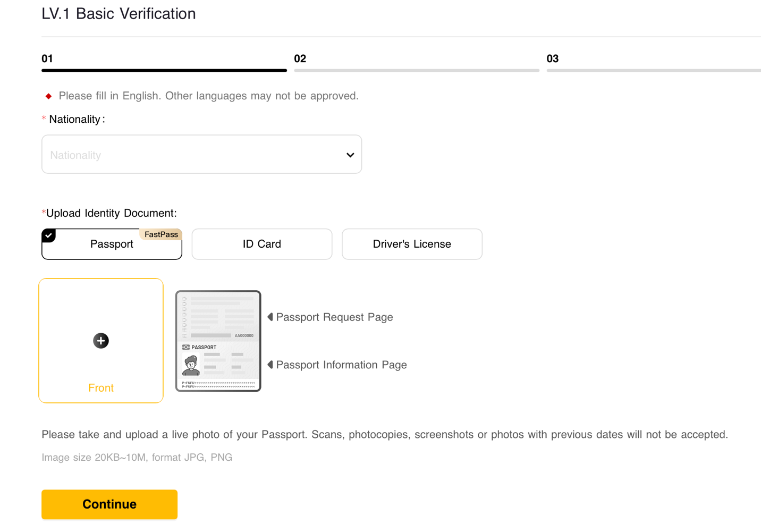Screen dimensions: 761x532
Task: Click the image size format hint text
Action: coord(137,458)
